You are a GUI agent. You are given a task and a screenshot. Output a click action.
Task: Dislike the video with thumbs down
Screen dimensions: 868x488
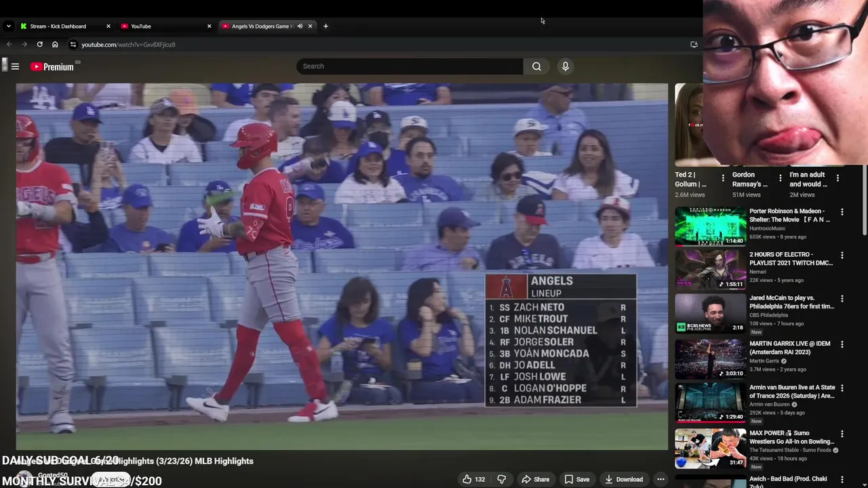[501, 479]
